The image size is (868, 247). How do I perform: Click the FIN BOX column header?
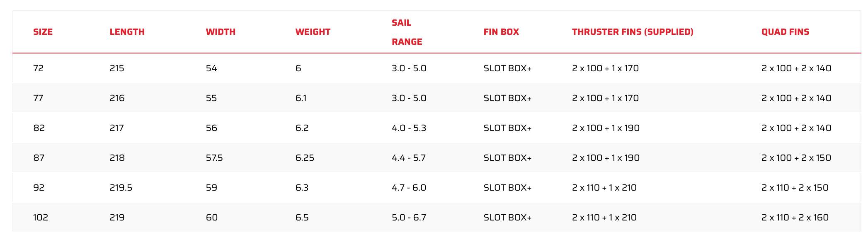[501, 32]
